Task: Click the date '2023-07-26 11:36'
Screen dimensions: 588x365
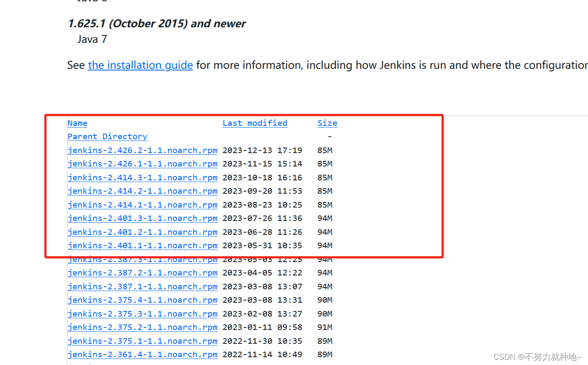Action: pyautogui.click(x=262, y=218)
